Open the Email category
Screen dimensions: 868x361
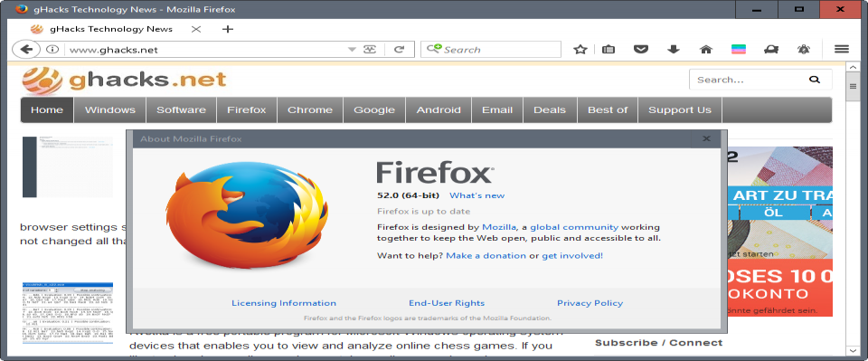(x=497, y=109)
